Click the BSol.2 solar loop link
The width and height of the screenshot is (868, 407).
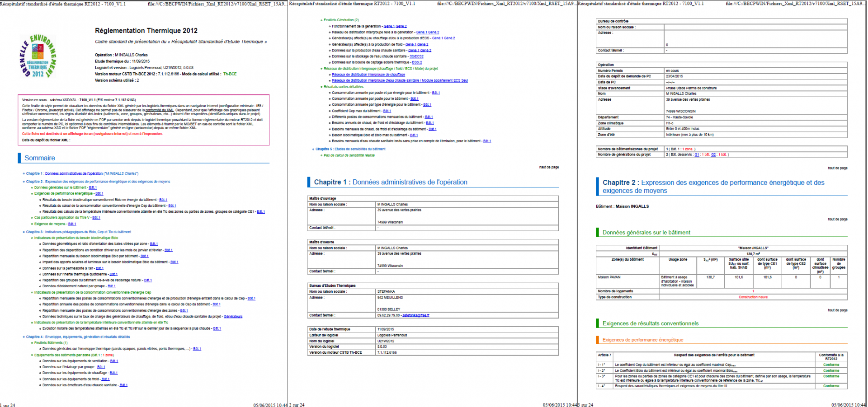click(417, 62)
